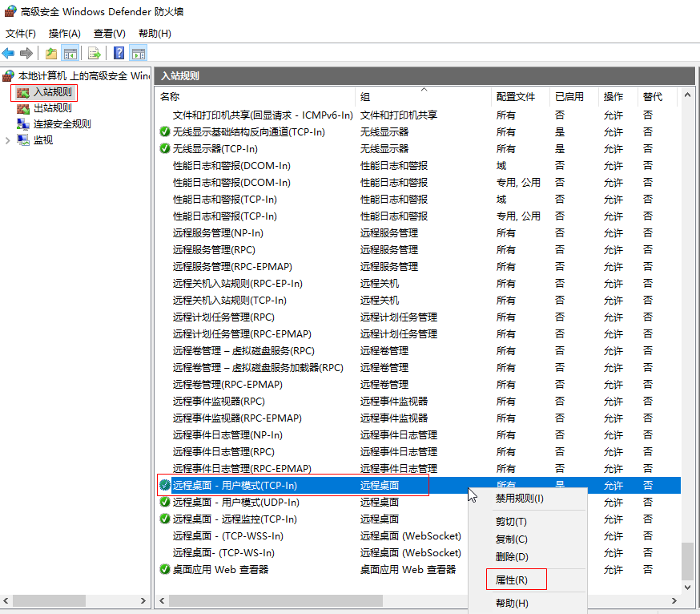Select the root 本地计算机 上的高级安全 tree node
Image resolution: width=700 pixels, height=614 pixels.
pyautogui.click(x=84, y=76)
